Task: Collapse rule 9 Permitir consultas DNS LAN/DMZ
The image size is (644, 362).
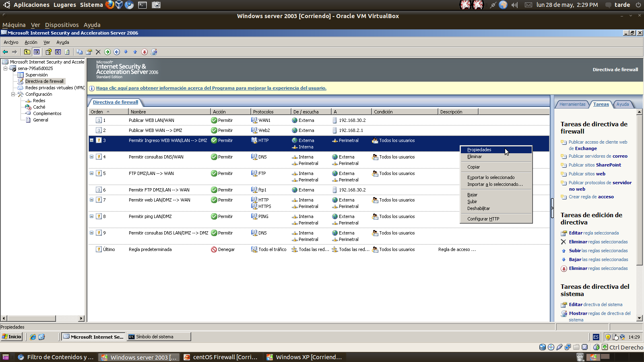Action: [x=91, y=233]
